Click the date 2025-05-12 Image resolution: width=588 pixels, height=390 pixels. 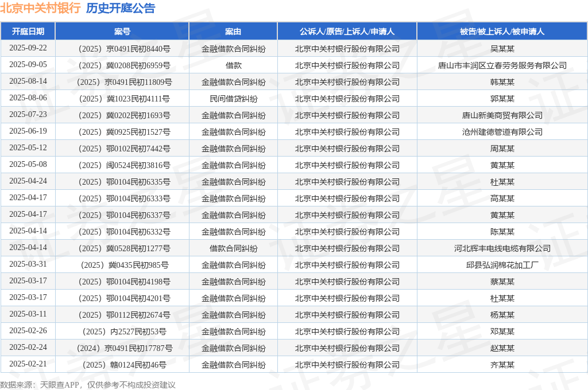pyautogui.click(x=28, y=148)
